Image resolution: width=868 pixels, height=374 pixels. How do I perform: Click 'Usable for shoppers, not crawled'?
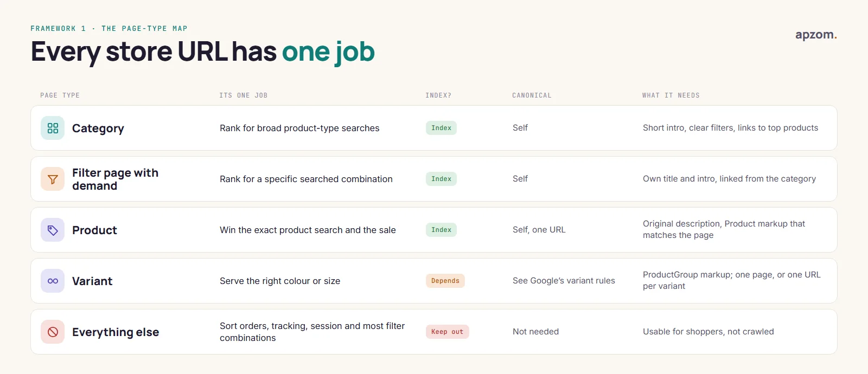pos(709,332)
